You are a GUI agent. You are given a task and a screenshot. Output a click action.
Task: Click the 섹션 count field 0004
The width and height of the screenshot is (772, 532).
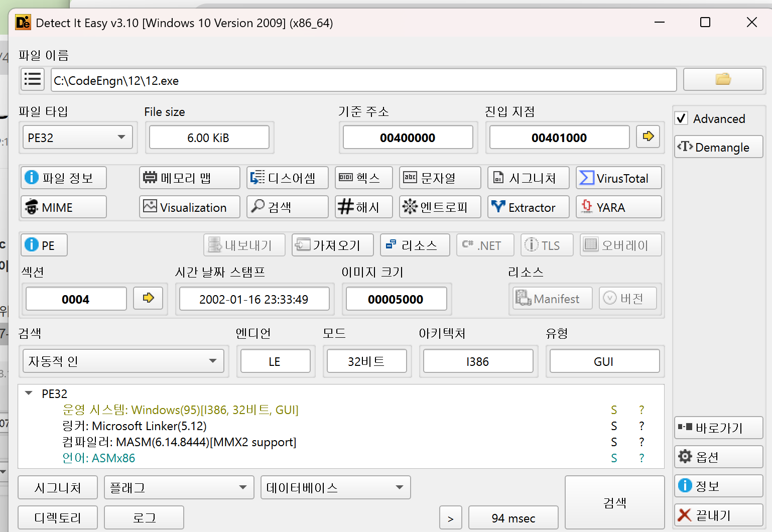coord(76,299)
